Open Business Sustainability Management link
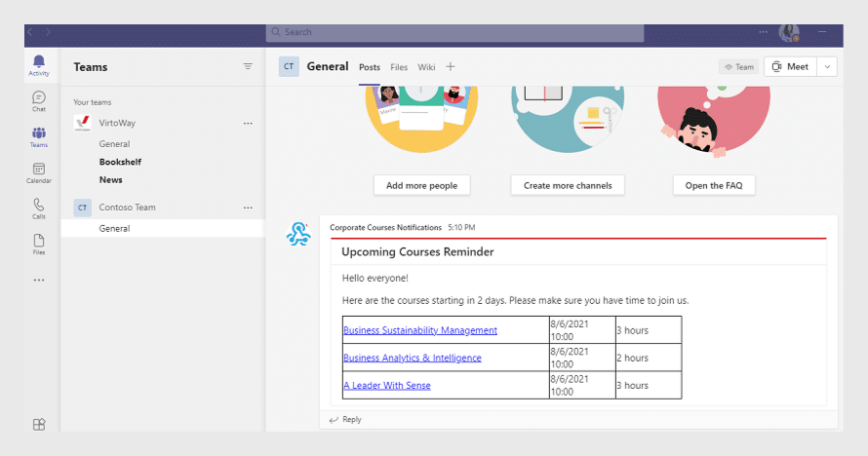This screenshot has width=868, height=456. click(x=420, y=330)
